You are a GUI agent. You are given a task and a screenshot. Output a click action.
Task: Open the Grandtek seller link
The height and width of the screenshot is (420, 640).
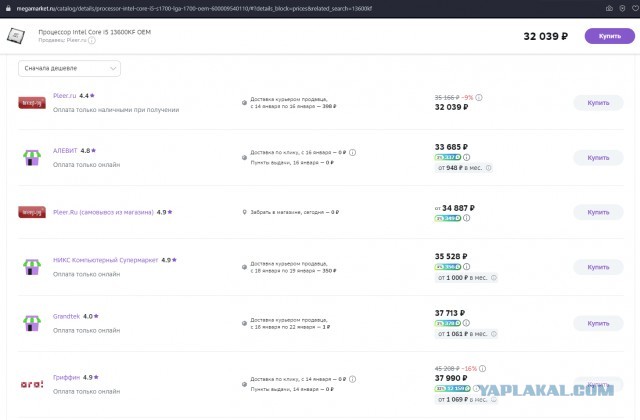66,316
